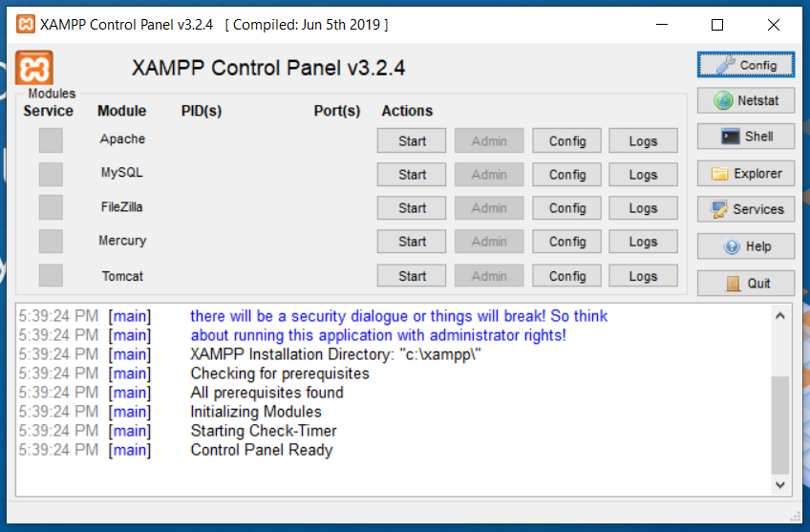The width and height of the screenshot is (810, 532).
Task: Click the 'Starting Check-Timer' log entry
Action: 264,431
